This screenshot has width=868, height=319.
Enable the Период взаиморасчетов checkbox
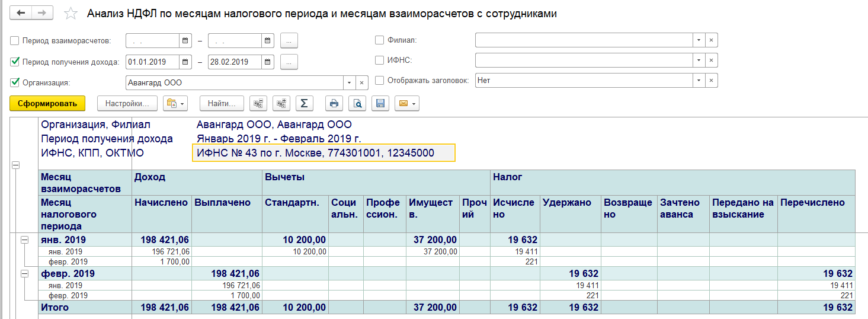pos(15,40)
